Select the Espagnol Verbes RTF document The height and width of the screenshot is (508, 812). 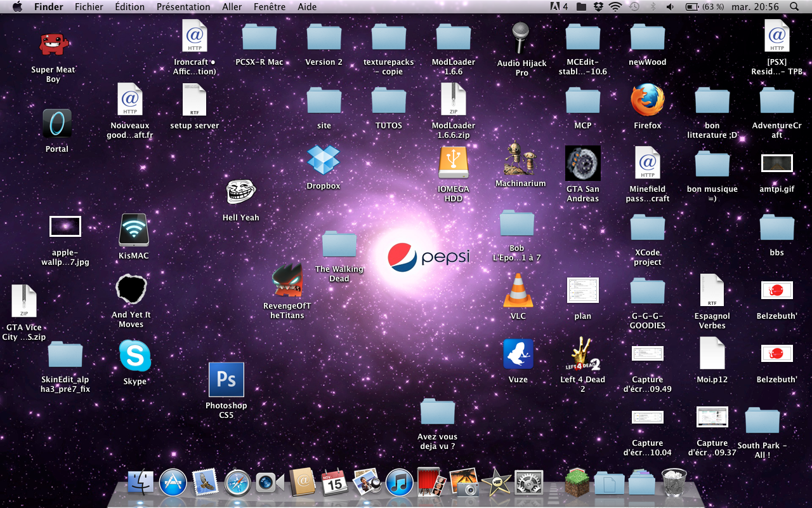(x=712, y=290)
